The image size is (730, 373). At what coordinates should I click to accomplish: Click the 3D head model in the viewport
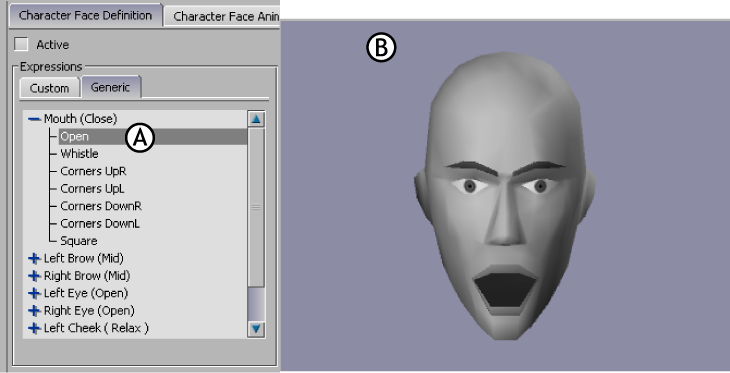coord(505,196)
